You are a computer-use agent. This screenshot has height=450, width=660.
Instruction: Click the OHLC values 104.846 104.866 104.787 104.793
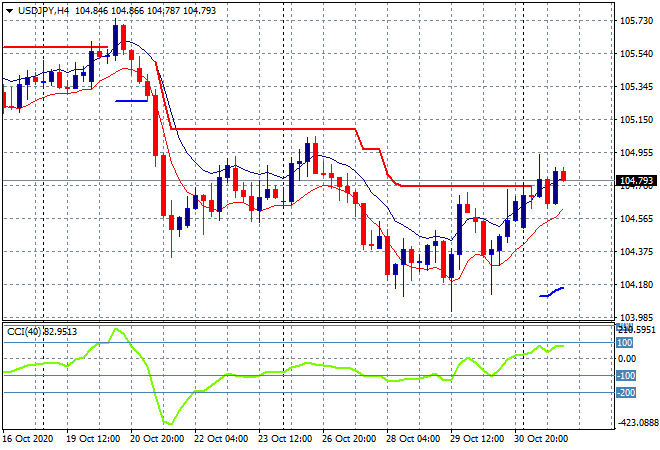(145, 11)
